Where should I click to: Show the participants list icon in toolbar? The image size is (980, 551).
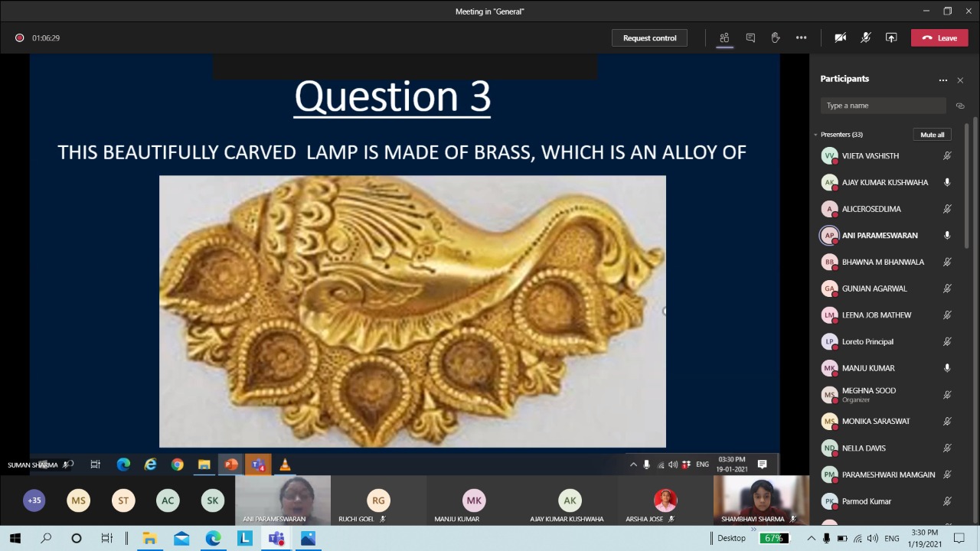tap(724, 37)
